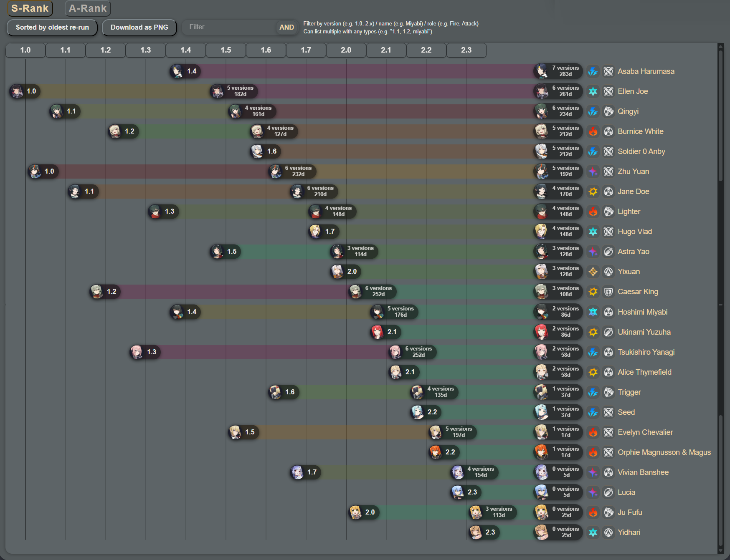Screen dimensions: 730x560
Task: Select the 2.1 version column header
Action: pyautogui.click(x=386, y=50)
